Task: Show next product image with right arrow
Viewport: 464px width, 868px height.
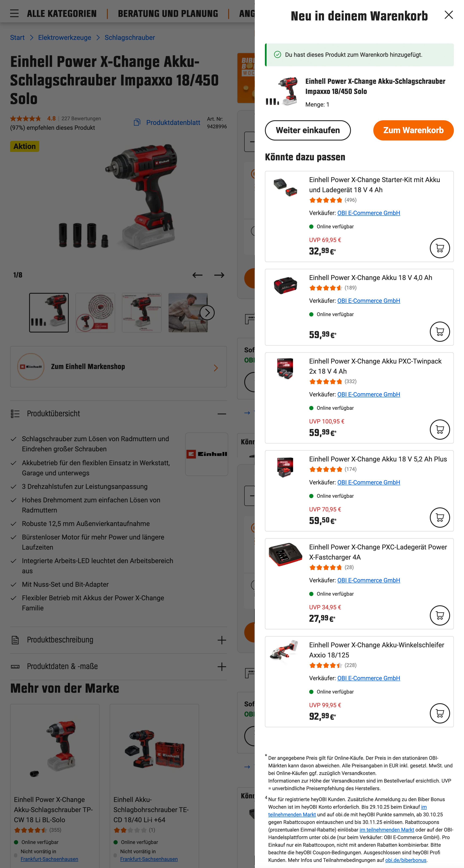Action: click(x=219, y=275)
